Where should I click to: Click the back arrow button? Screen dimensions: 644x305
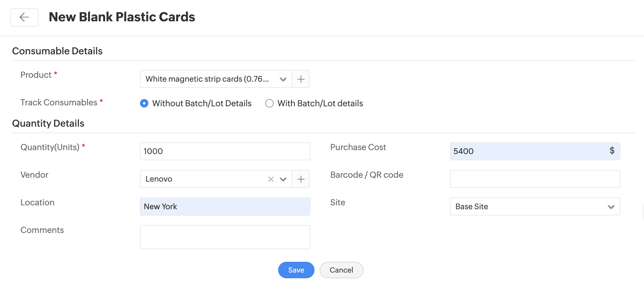24,17
